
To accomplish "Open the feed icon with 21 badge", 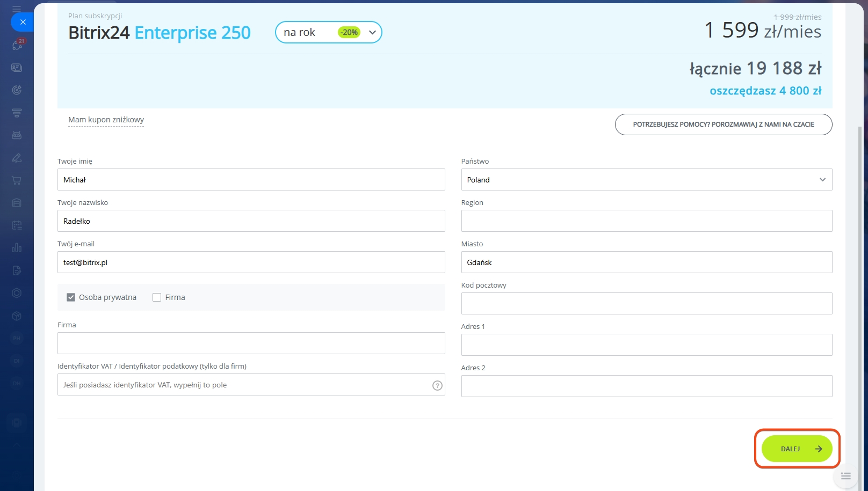I will (x=17, y=45).
